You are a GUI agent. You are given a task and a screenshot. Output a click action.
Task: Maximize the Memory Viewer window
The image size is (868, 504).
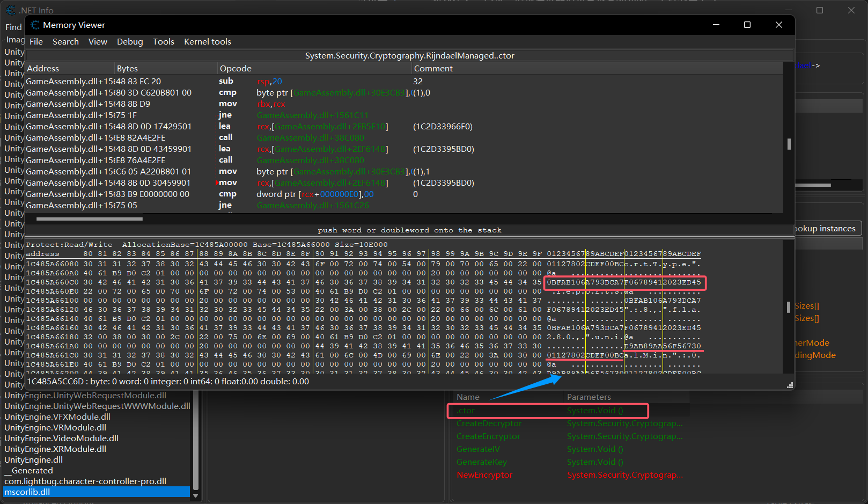pyautogui.click(x=747, y=25)
